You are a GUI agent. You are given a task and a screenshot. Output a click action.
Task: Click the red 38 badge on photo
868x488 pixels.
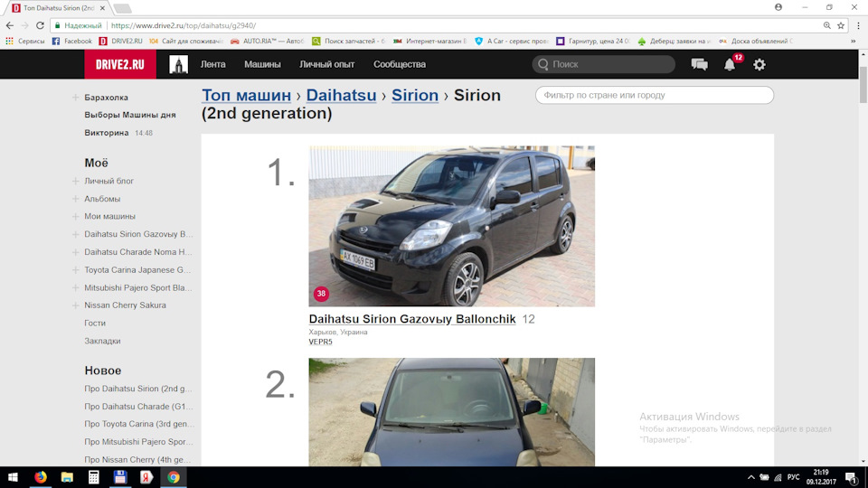pyautogui.click(x=321, y=294)
